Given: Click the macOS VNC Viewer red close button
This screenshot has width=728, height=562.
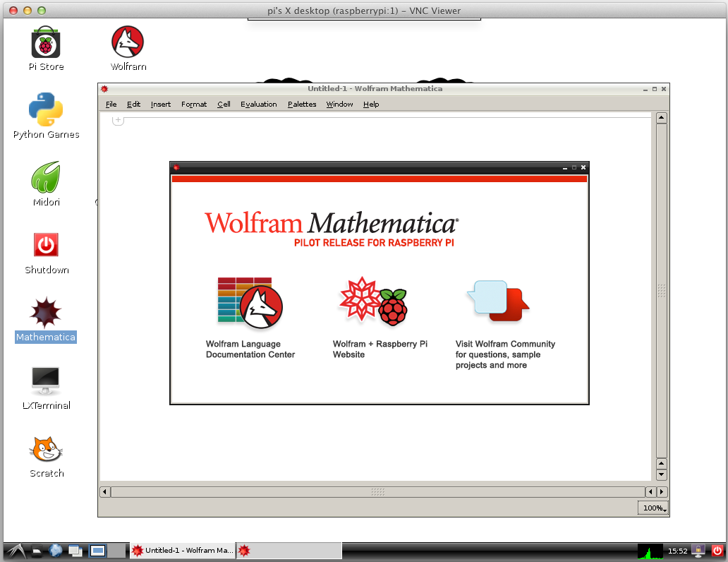Looking at the screenshot, I should coord(13,11).
